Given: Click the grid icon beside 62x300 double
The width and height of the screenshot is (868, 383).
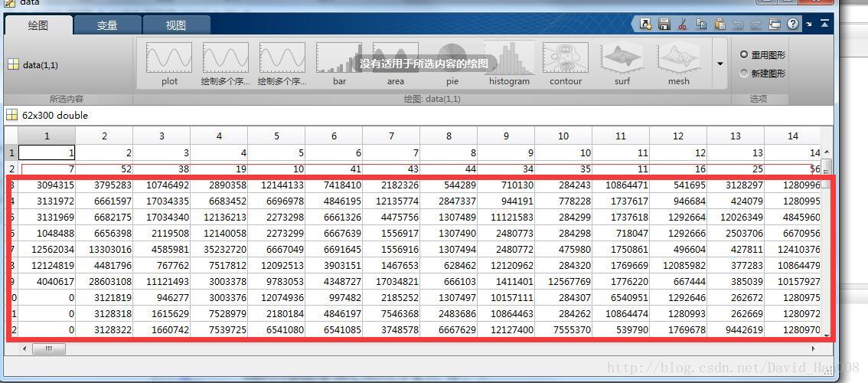Looking at the screenshot, I should [11, 116].
